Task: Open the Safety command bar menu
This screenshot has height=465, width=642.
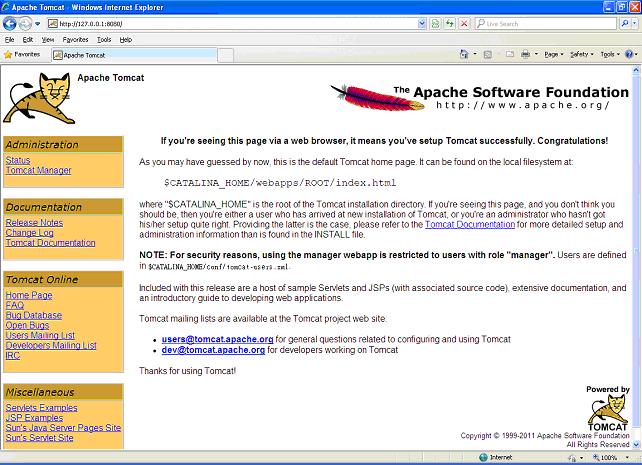Action: [x=581, y=54]
